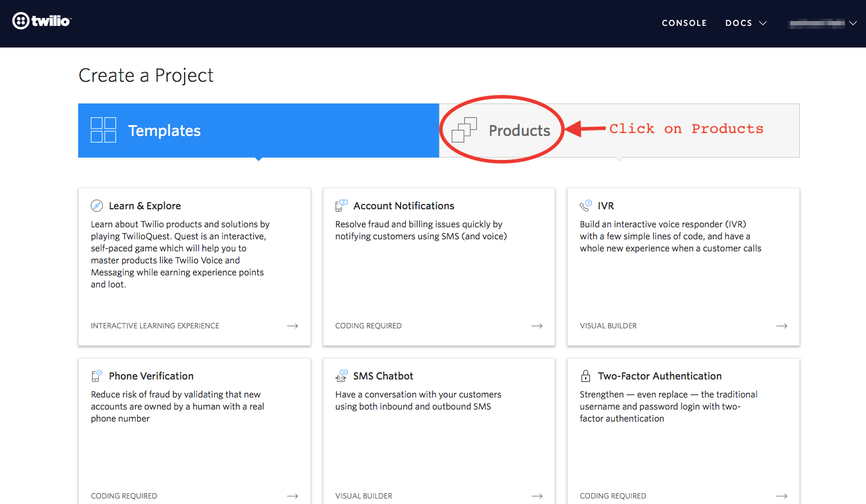This screenshot has width=866, height=504.
Task: Click the Twilio logo in header
Action: (41, 21)
